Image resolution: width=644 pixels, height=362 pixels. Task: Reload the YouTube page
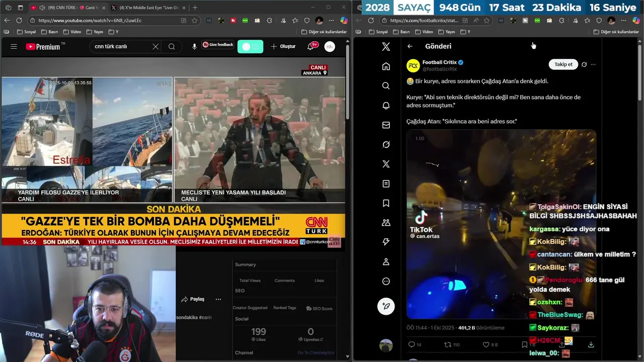pos(19,20)
